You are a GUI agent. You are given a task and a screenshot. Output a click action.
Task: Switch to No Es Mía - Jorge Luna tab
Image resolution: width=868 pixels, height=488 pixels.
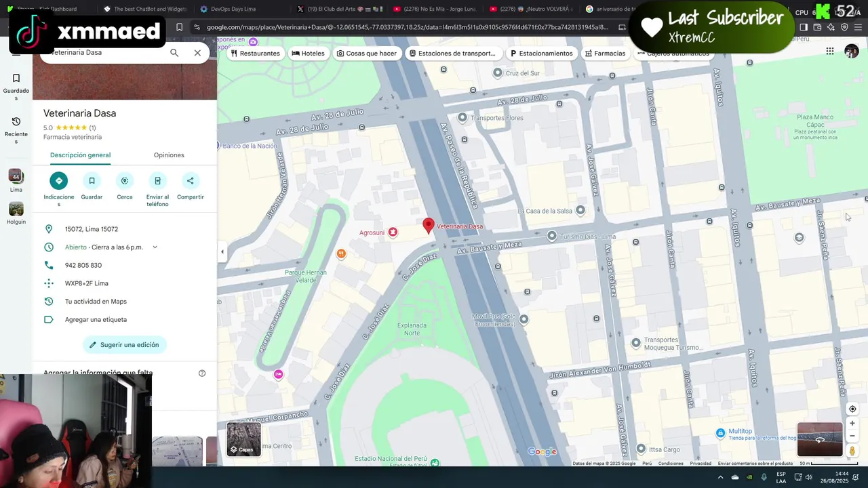tap(434, 9)
